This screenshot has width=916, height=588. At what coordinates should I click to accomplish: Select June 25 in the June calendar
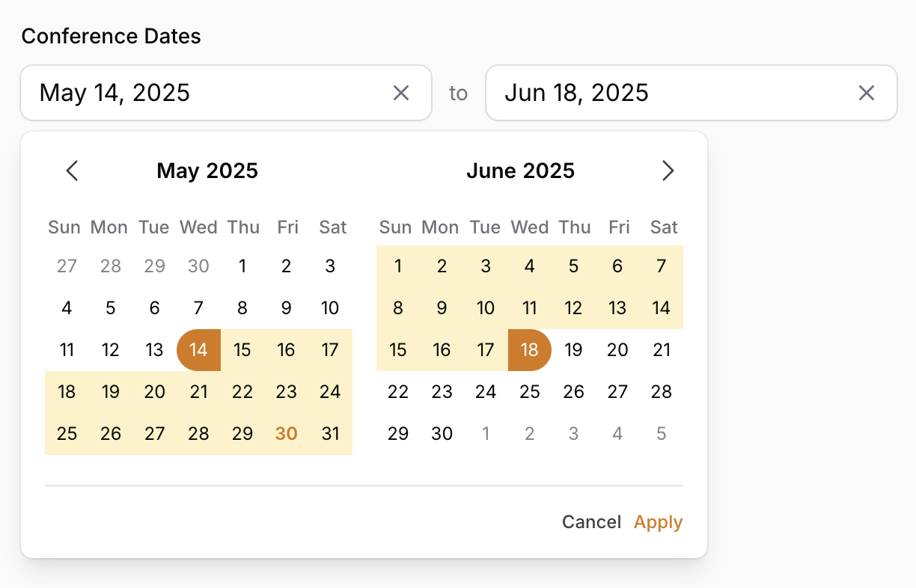coord(530,391)
